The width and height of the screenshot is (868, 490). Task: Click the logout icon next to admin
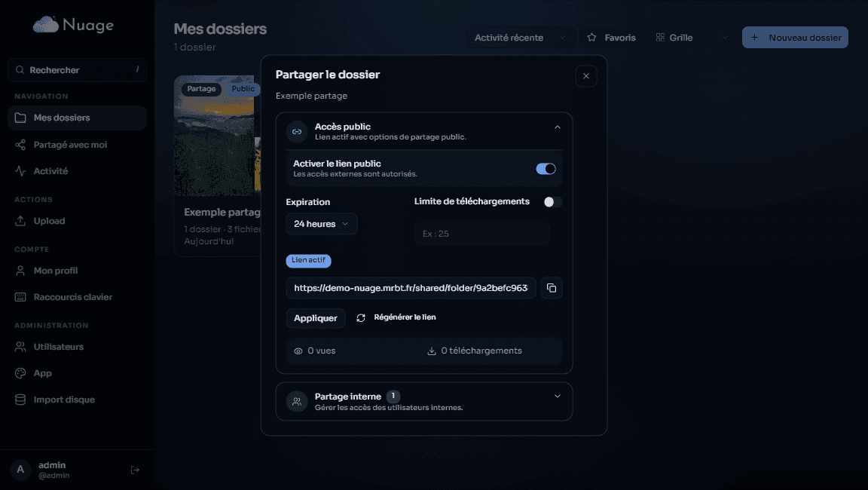135,469
